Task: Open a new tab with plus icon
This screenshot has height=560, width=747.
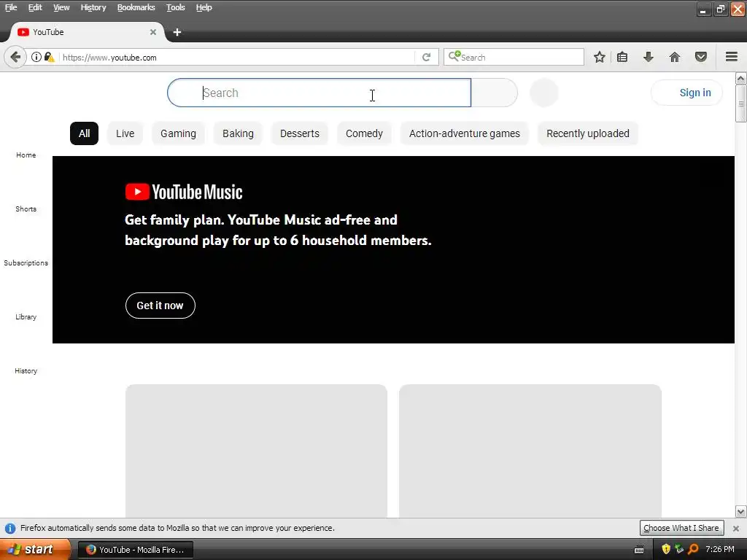Action: tap(177, 32)
